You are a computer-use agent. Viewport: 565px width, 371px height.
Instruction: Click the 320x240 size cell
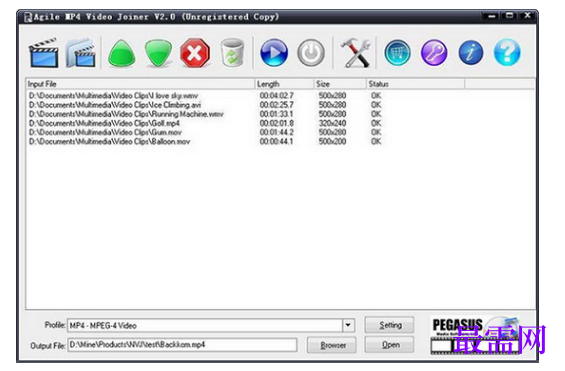click(332, 123)
